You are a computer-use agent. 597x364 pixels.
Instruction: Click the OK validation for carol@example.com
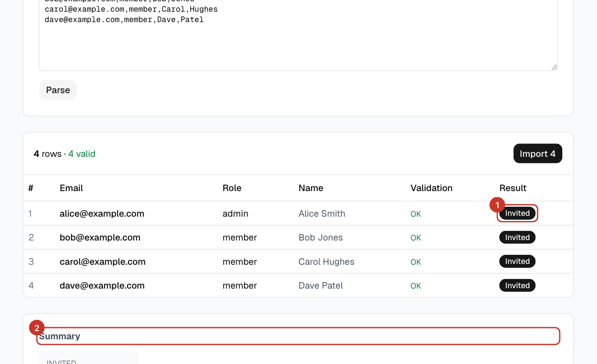click(416, 262)
